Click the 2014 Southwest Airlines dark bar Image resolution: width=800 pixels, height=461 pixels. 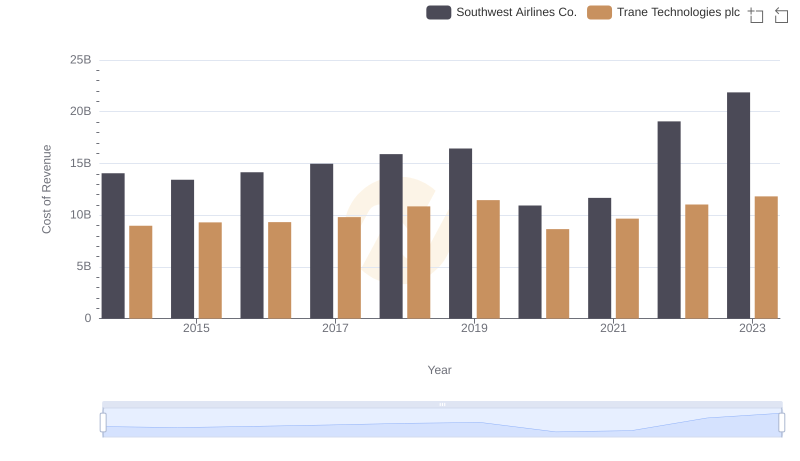coord(113,246)
